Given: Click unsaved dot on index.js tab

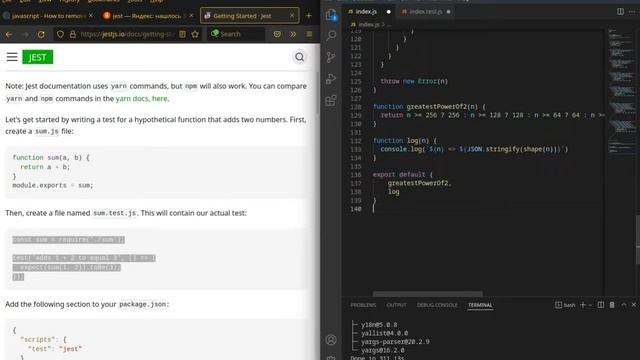Looking at the screenshot, I should 389,12.
